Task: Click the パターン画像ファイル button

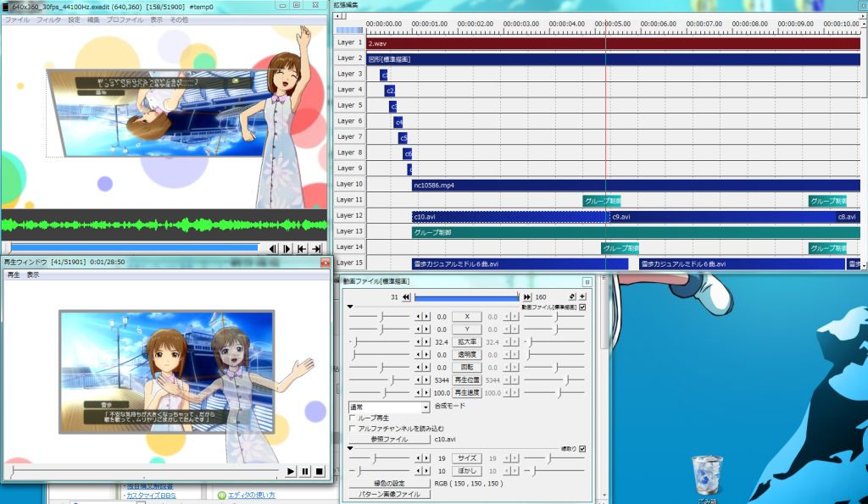Action: point(389,494)
